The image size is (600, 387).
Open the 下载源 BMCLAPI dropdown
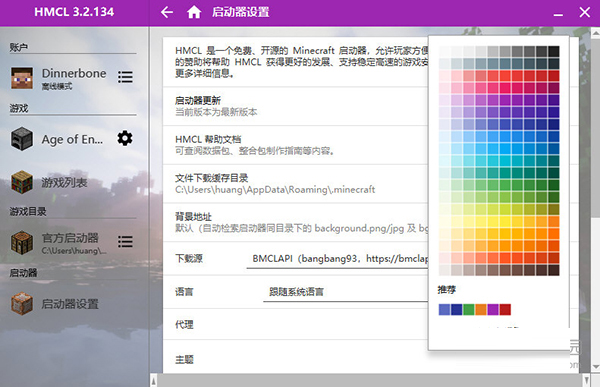click(x=338, y=259)
